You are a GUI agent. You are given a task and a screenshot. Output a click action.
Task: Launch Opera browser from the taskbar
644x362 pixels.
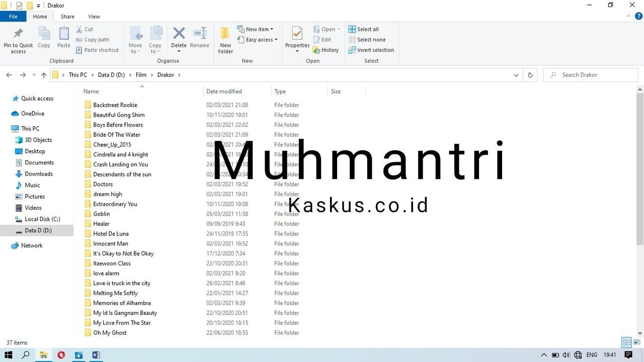pyautogui.click(x=61, y=355)
